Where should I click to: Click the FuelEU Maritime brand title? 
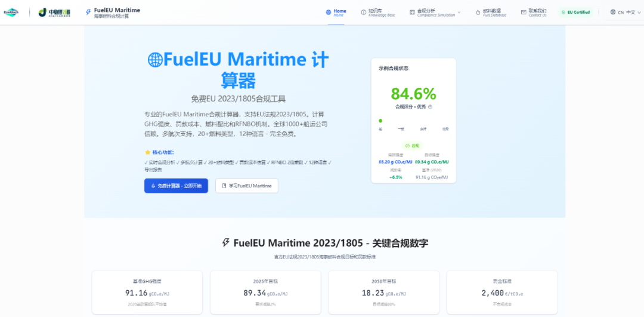point(117,10)
